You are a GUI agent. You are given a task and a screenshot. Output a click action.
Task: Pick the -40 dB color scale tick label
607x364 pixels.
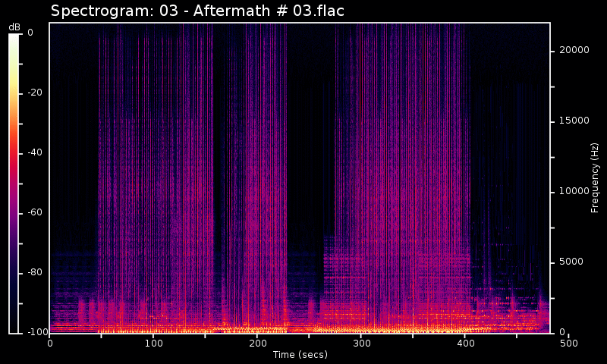click(33, 152)
